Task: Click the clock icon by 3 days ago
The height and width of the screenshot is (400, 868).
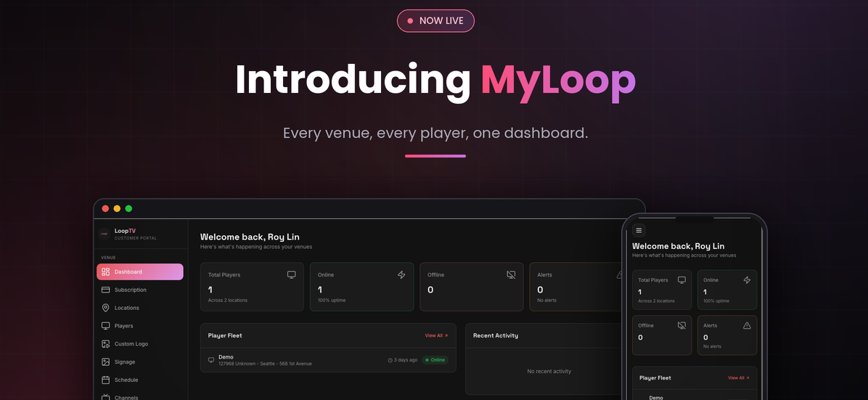Action: coord(390,360)
